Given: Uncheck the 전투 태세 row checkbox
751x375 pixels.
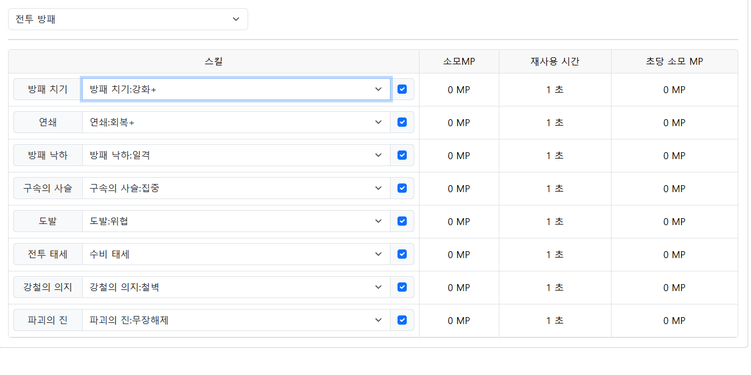Looking at the screenshot, I should click(402, 254).
